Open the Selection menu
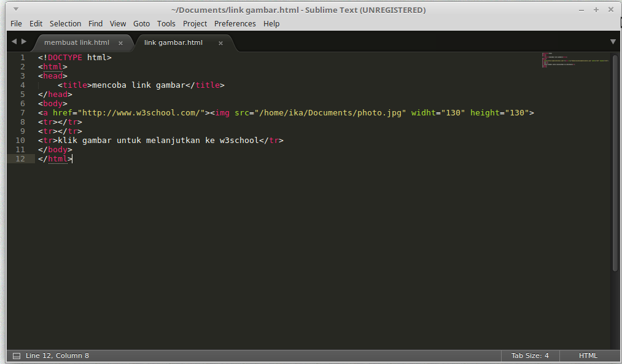The height and width of the screenshot is (364, 622). [x=66, y=24]
